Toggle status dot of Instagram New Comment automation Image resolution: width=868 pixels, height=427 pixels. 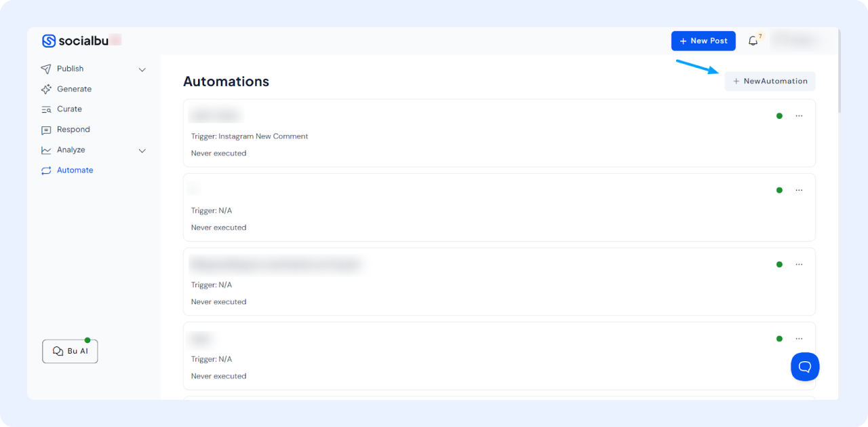[779, 116]
